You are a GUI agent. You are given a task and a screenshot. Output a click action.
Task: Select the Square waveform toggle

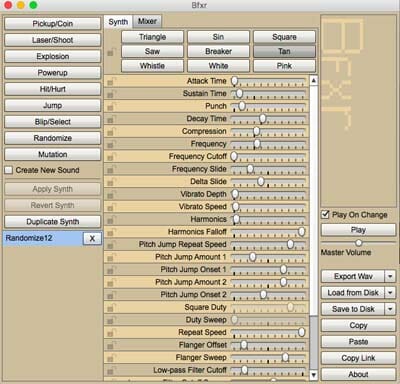click(x=284, y=37)
